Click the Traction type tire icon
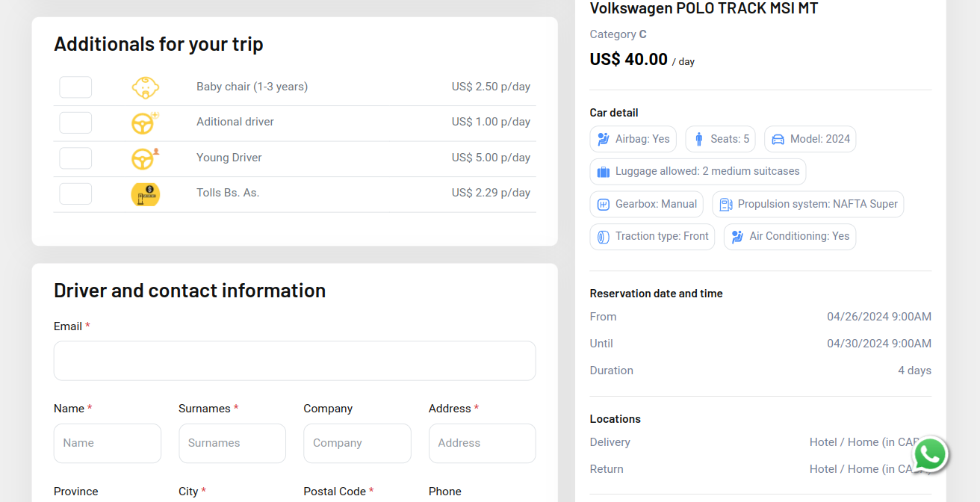This screenshot has height=502, width=980. pos(604,237)
